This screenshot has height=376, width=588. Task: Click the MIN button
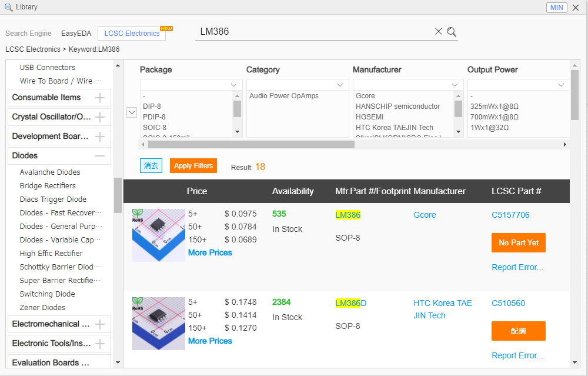coord(556,8)
